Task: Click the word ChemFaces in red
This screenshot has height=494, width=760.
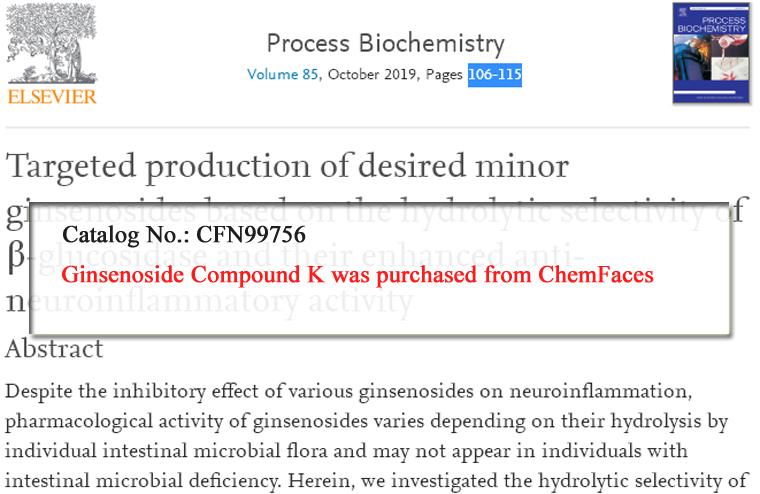Action: click(596, 275)
